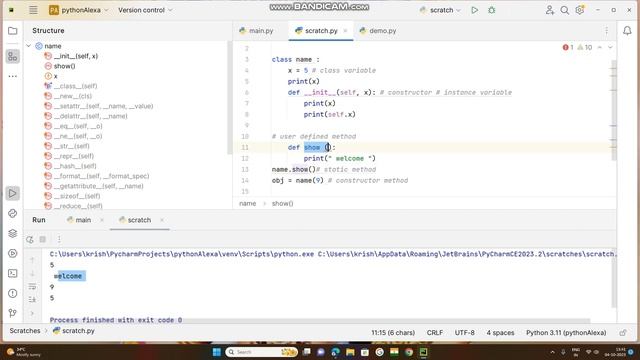Close the scratch run tab
The image size is (640, 360).
coord(162,220)
